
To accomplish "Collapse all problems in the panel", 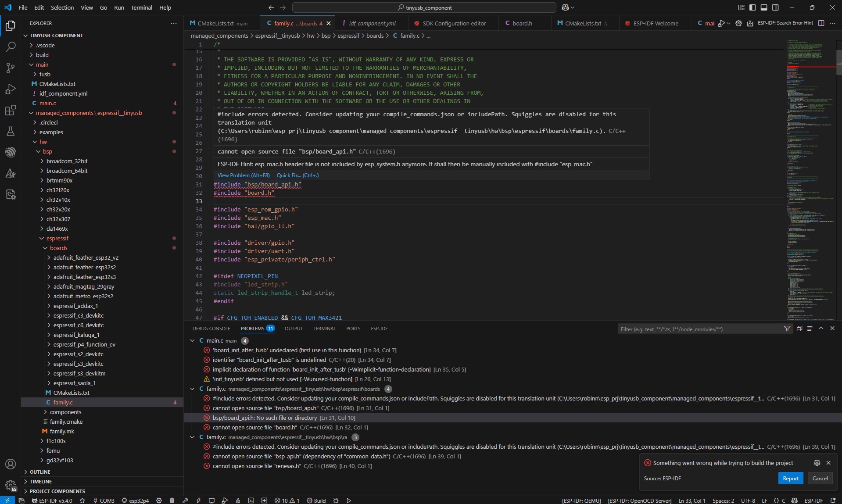I will tap(799, 329).
